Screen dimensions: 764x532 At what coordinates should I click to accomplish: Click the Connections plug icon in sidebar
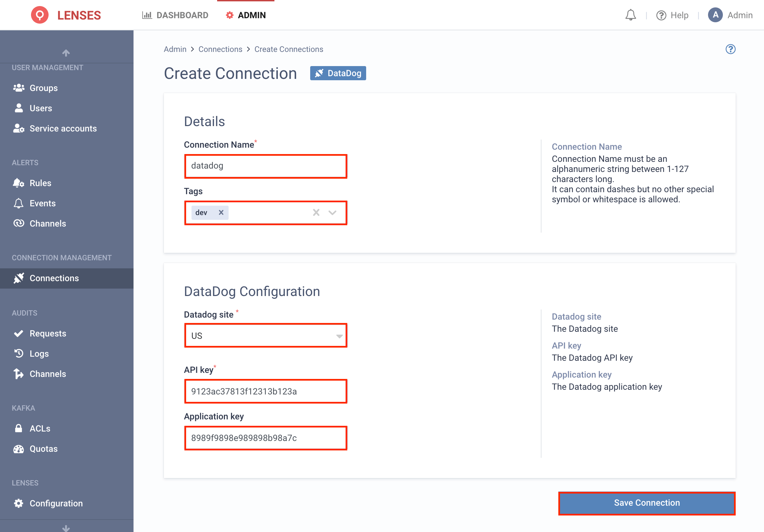click(19, 278)
